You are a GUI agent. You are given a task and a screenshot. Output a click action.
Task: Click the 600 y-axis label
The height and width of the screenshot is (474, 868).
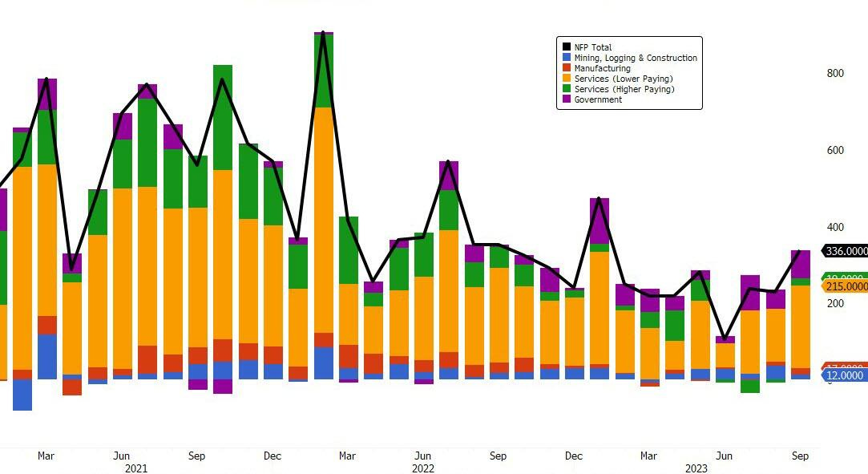pos(835,150)
